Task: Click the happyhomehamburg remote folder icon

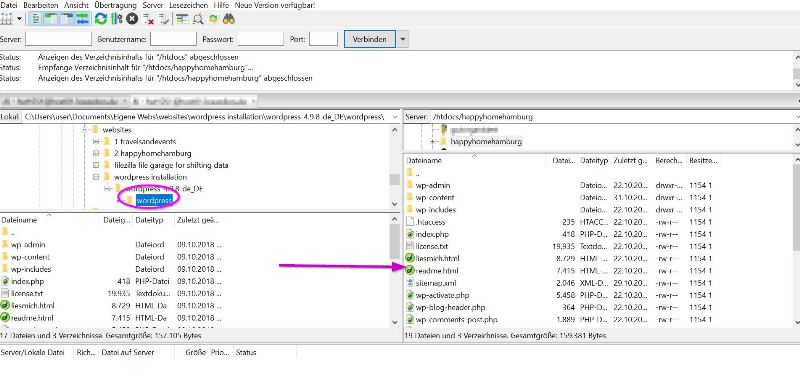Action: pos(443,141)
